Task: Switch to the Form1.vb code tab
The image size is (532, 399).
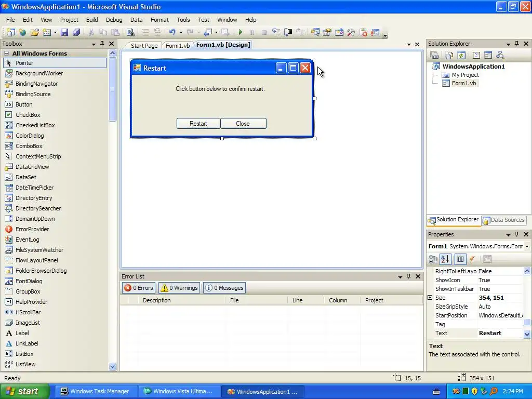Action: coord(178,46)
